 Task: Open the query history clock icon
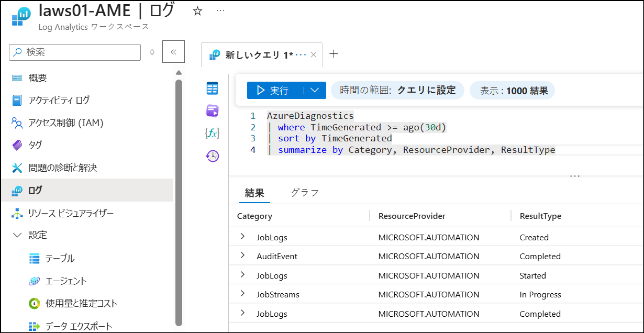pyautogui.click(x=212, y=156)
